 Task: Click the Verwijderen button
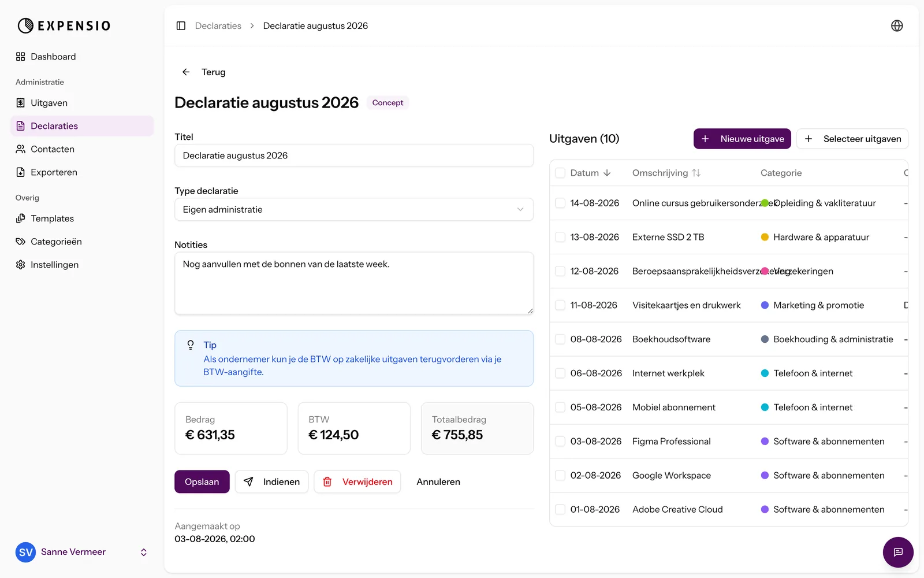click(357, 482)
